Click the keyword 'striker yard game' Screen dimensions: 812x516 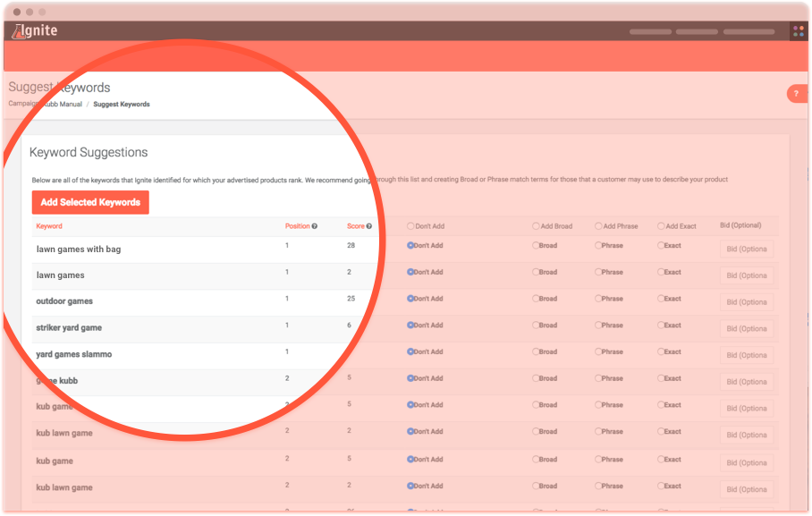tap(69, 328)
